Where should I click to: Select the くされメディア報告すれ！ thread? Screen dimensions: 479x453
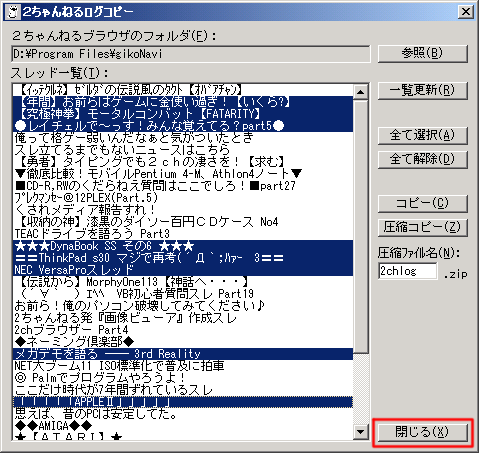pyautogui.click(x=183, y=210)
